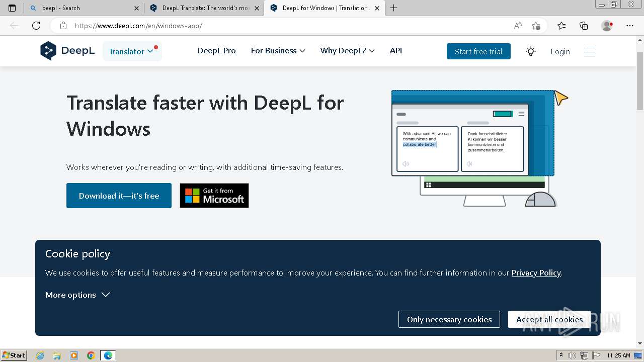Image resolution: width=644 pixels, height=362 pixels.
Task: Expand the Why DeepL? menu
Action: [x=347, y=51]
